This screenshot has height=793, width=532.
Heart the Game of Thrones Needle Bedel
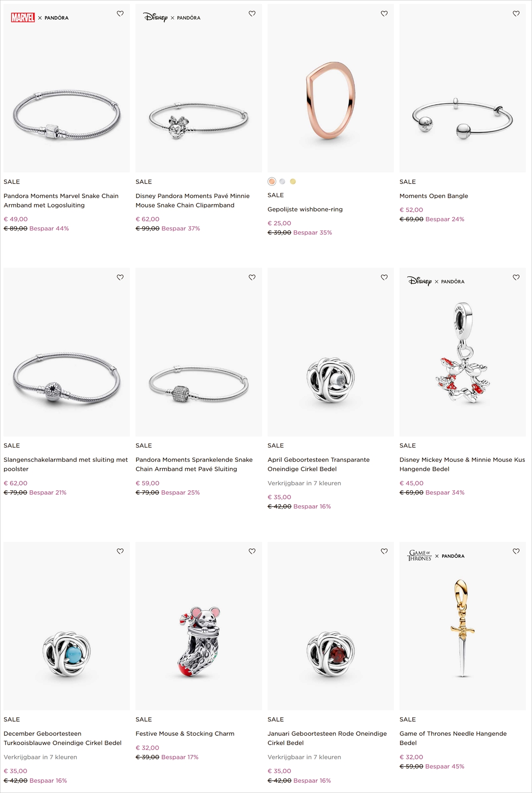coord(516,551)
